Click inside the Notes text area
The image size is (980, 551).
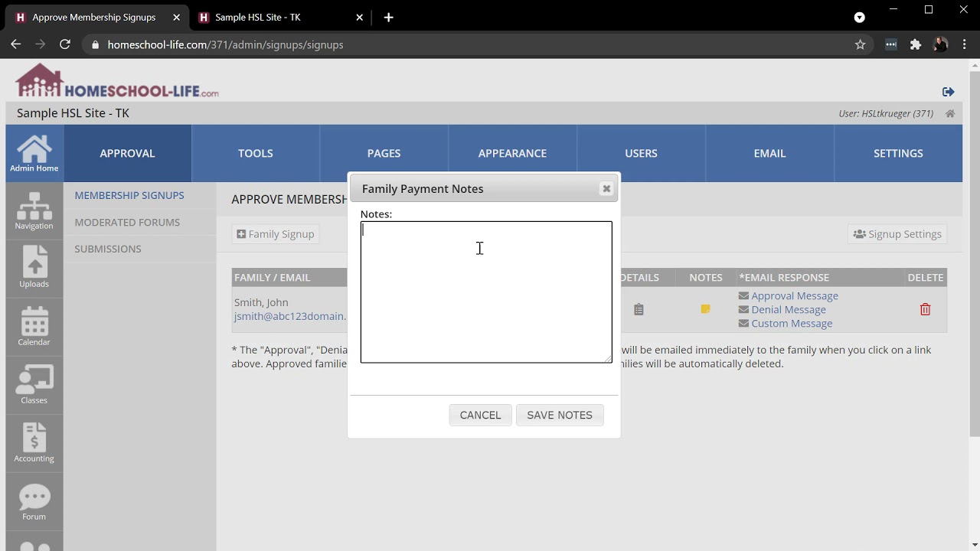coord(486,292)
